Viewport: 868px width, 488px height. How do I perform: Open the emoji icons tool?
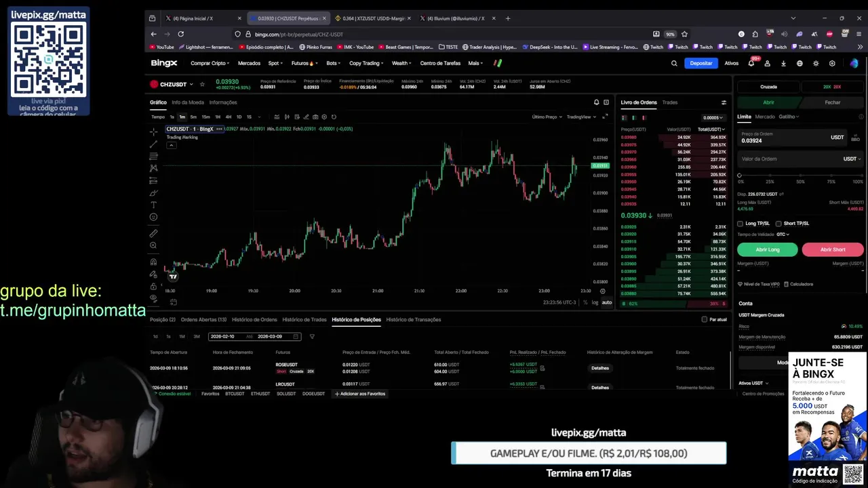point(154,217)
